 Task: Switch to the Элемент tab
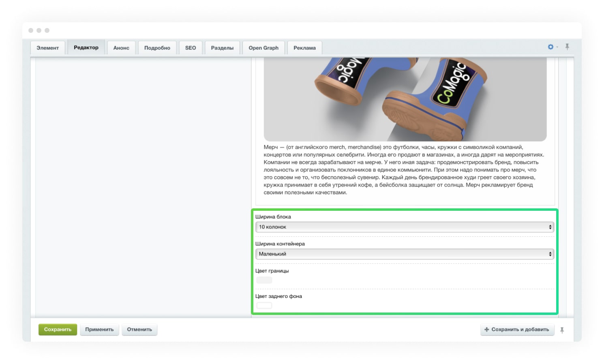[47, 48]
